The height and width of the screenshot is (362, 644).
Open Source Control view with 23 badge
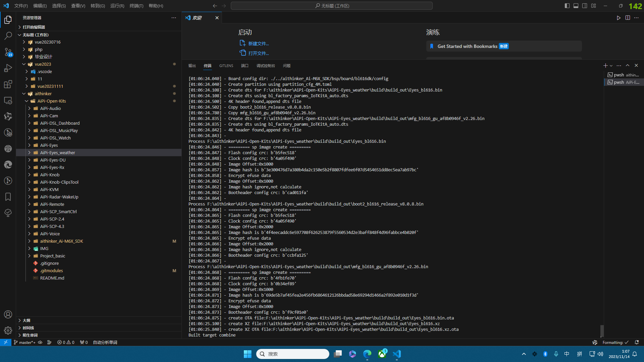point(8,52)
